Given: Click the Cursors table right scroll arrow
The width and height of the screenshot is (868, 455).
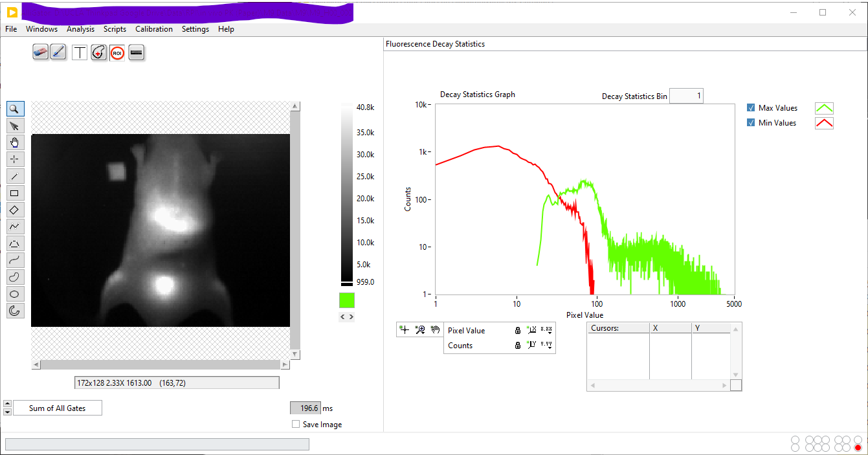Looking at the screenshot, I should click(x=725, y=386).
